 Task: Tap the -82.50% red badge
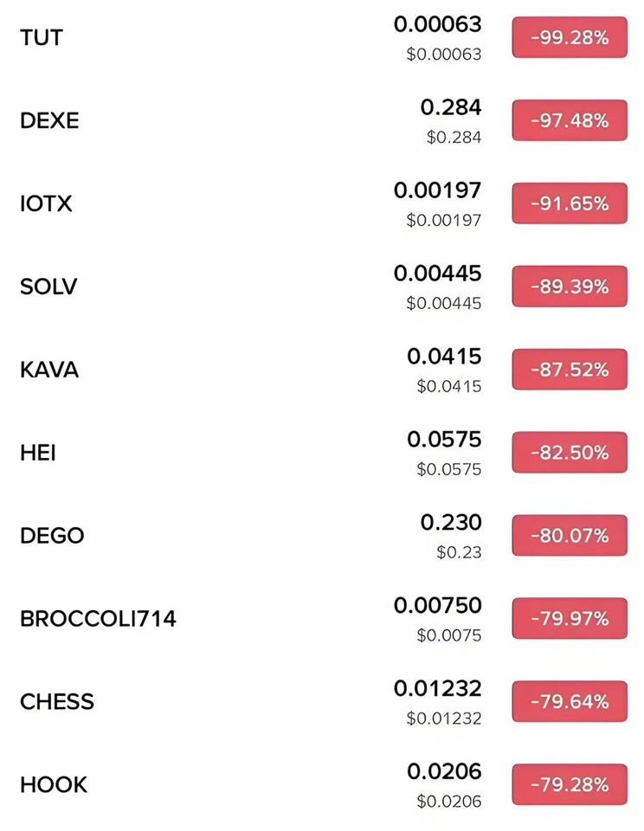pos(570,453)
